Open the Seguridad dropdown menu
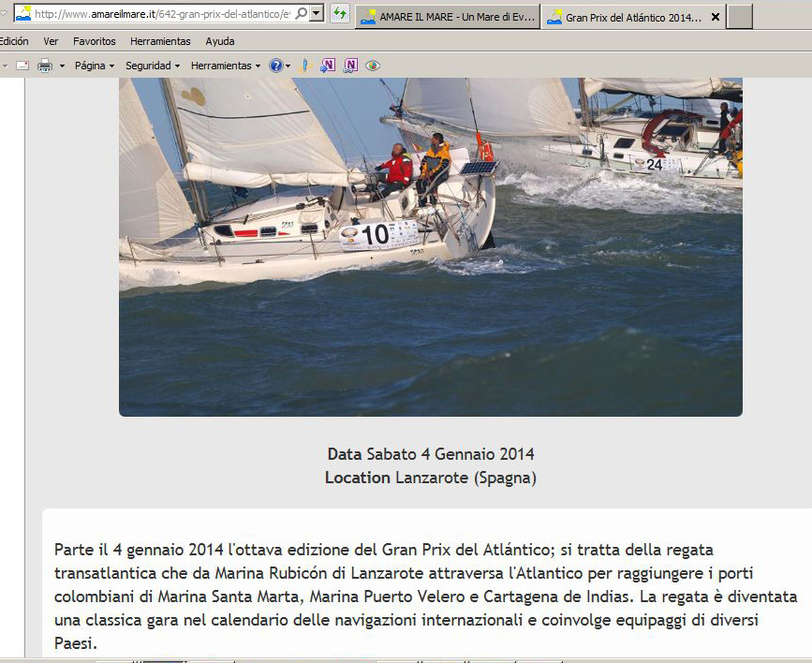812x663 pixels. [x=153, y=66]
